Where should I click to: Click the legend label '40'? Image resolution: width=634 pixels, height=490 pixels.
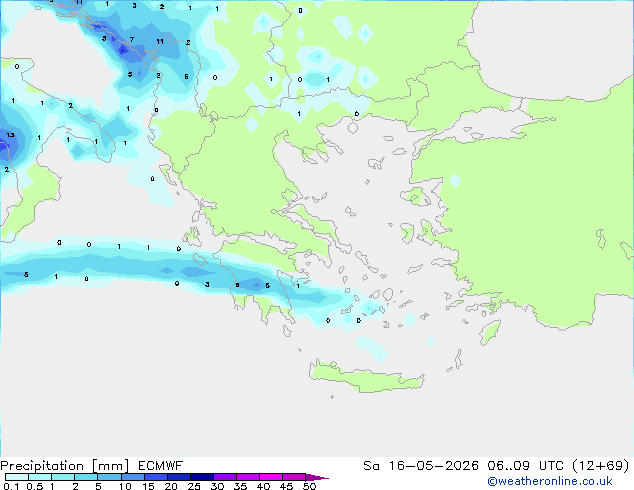(263, 486)
